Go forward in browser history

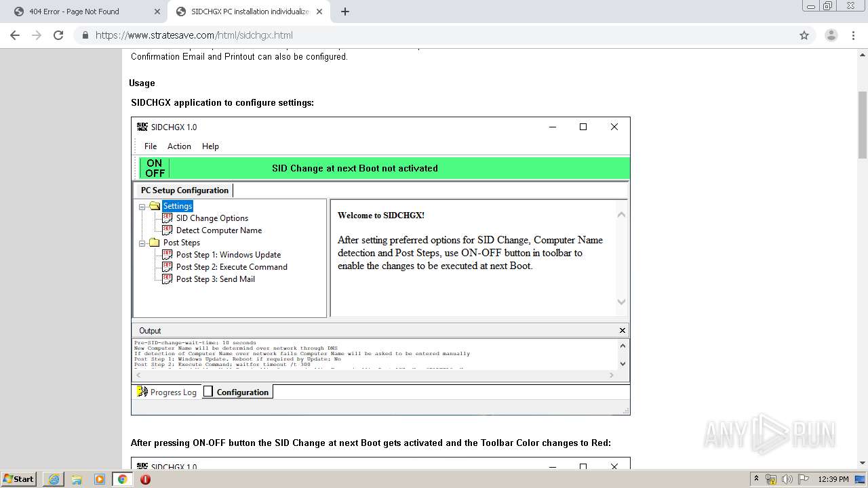(x=37, y=35)
